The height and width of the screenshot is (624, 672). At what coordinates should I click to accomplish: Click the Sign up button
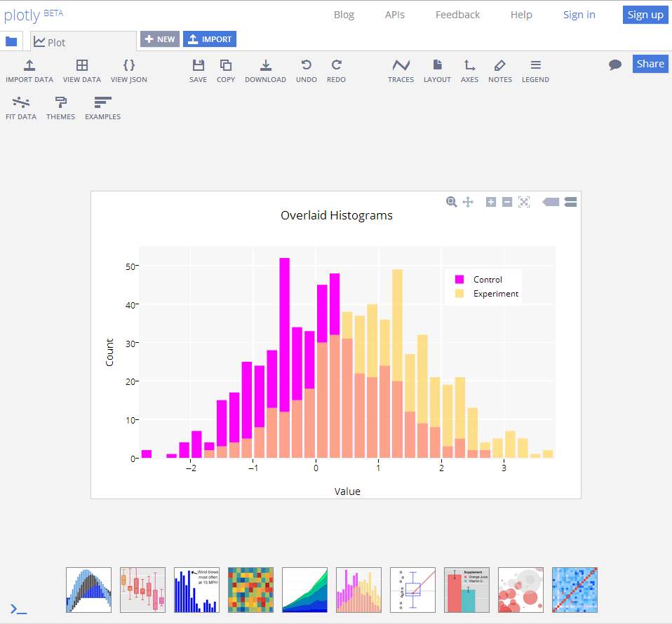(x=645, y=14)
